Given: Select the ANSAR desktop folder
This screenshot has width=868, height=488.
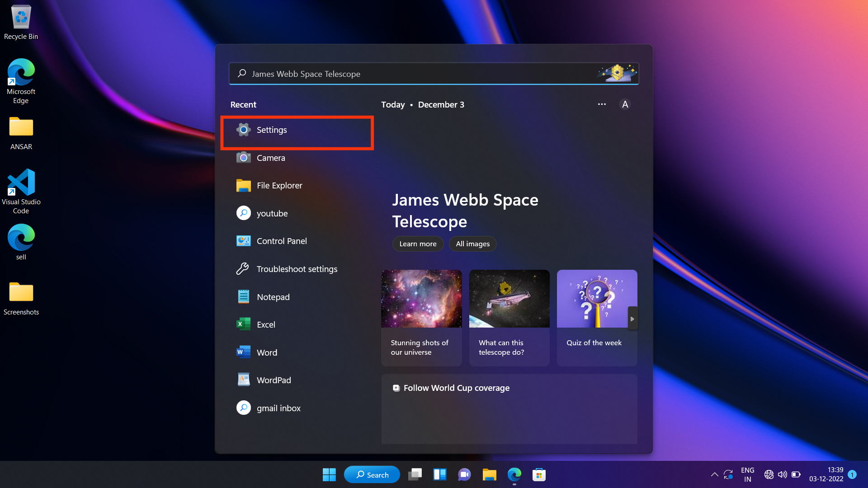Looking at the screenshot, I should tap(21, 133).
